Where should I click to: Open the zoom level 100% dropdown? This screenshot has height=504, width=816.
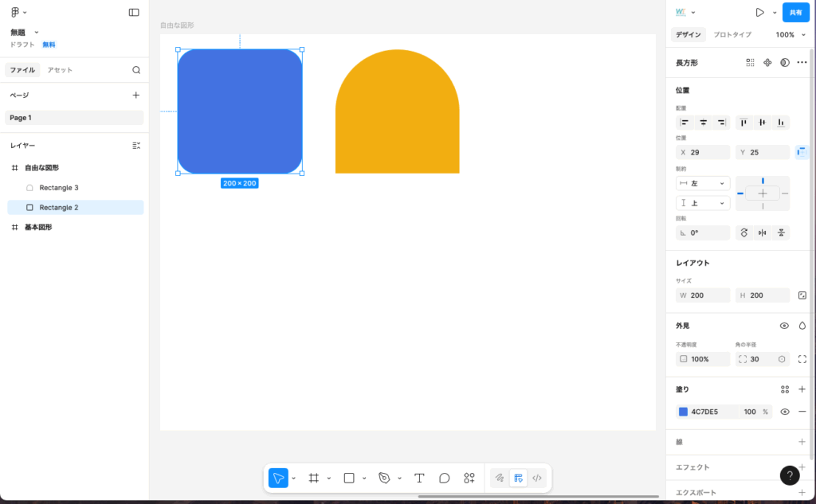pos(790,35)
